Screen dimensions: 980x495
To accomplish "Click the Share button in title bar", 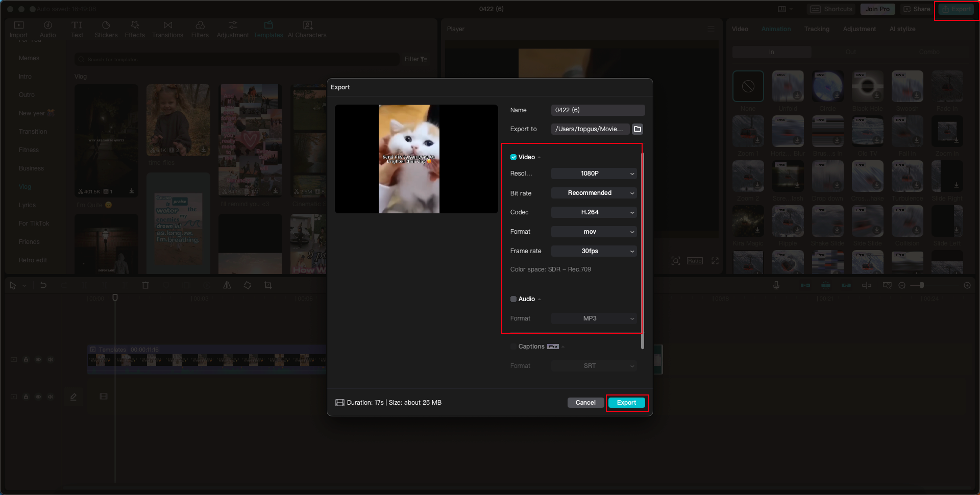I will tap(917, 9).
